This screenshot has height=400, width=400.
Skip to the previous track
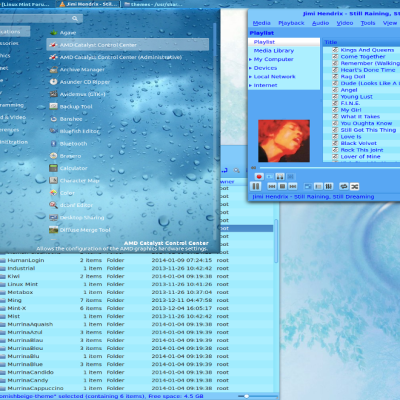272,186
